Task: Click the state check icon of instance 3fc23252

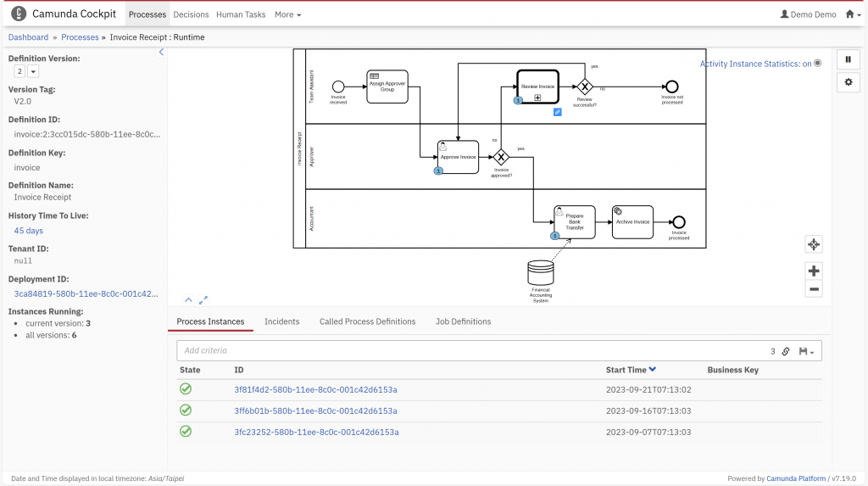Action: 186,431
